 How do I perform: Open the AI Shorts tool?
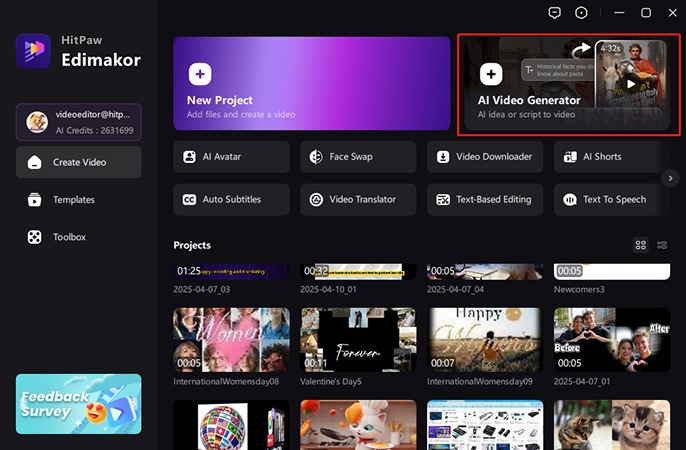click(x=612, y=157)
